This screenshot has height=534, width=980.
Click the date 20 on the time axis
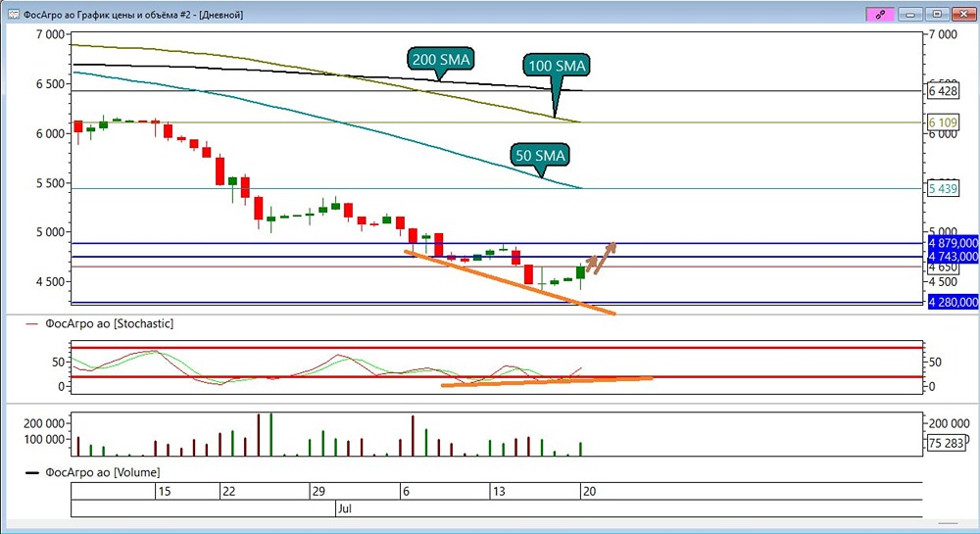[x=589, y=492]
